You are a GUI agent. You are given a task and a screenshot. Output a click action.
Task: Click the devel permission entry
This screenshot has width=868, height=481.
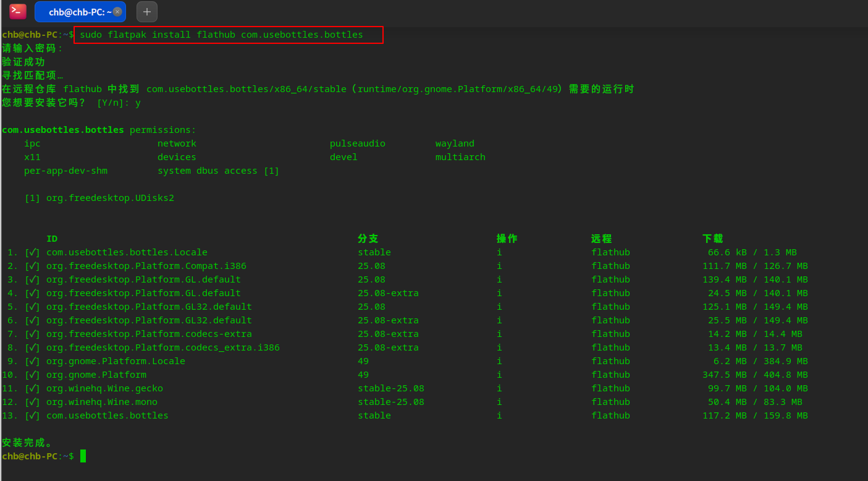(343, 157)
